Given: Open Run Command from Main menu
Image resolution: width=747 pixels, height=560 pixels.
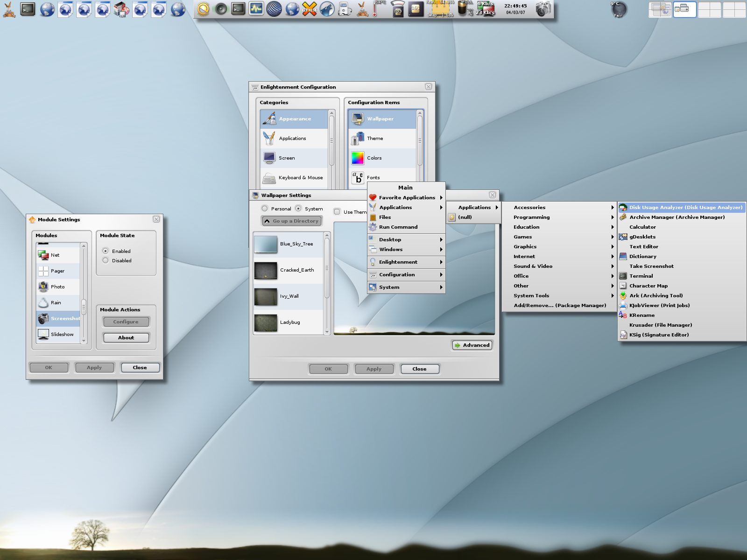Looking at the screenshot, I should coord(398,227).
